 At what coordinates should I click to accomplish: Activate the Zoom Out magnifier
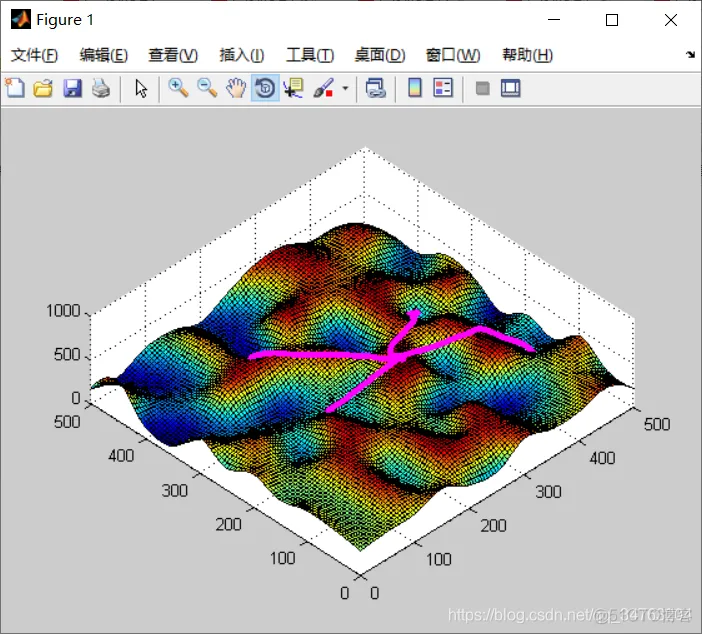(x=207, y=88)
